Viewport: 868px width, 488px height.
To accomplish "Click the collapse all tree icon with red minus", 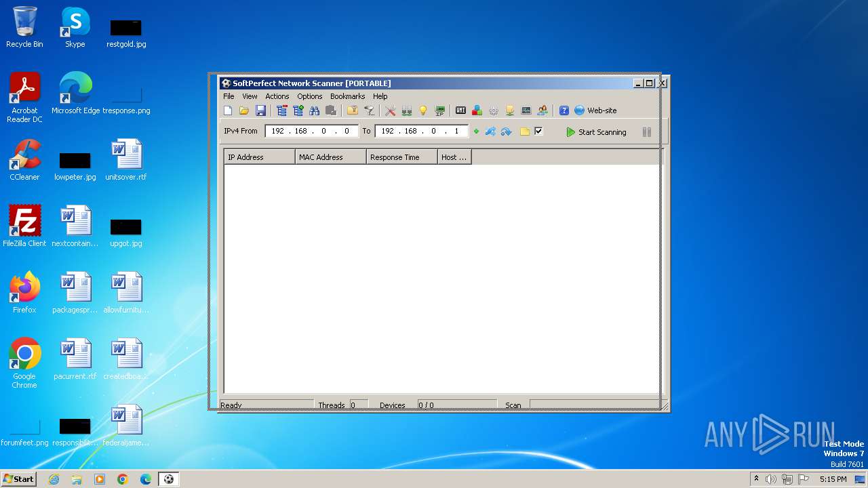I will pyautogui.click(x=282, y=110).
